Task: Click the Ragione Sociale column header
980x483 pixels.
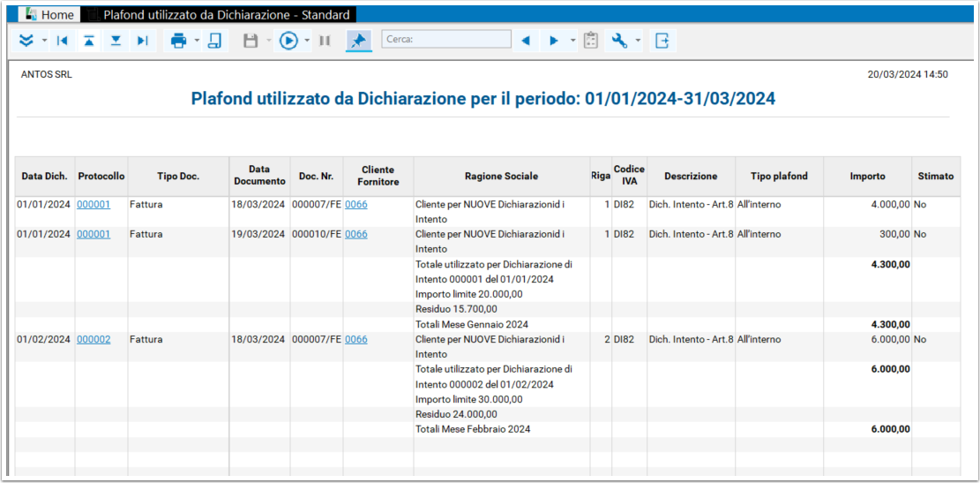Action: coord(501,177)
